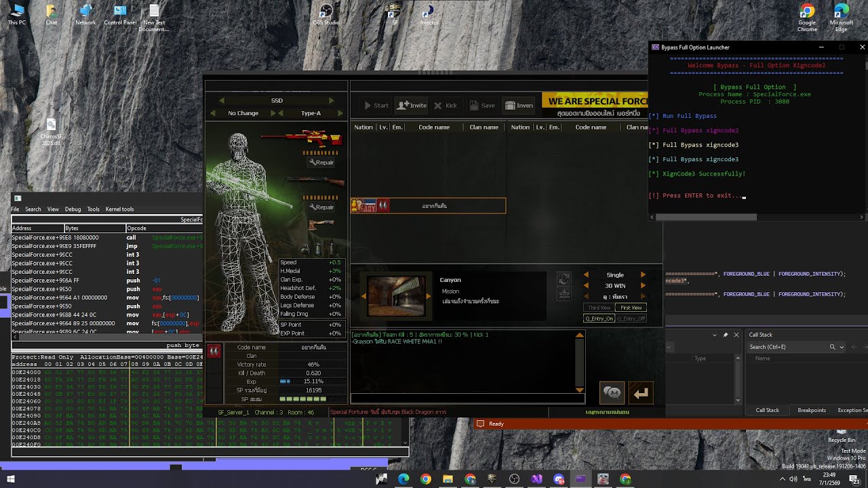
Task: Click the Kick player button
Action: click(x=446, y=105)
